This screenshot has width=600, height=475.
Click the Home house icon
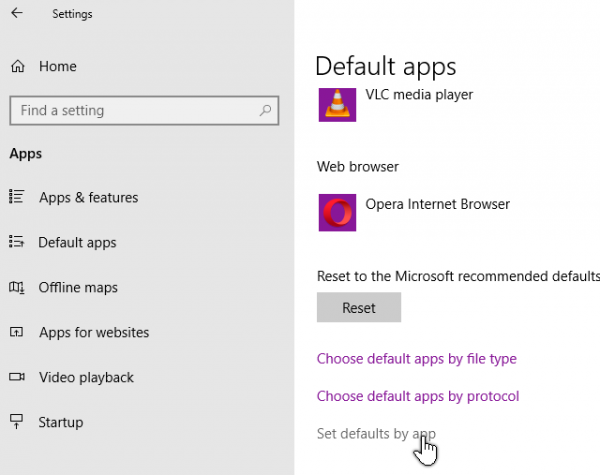pos(18,66)
